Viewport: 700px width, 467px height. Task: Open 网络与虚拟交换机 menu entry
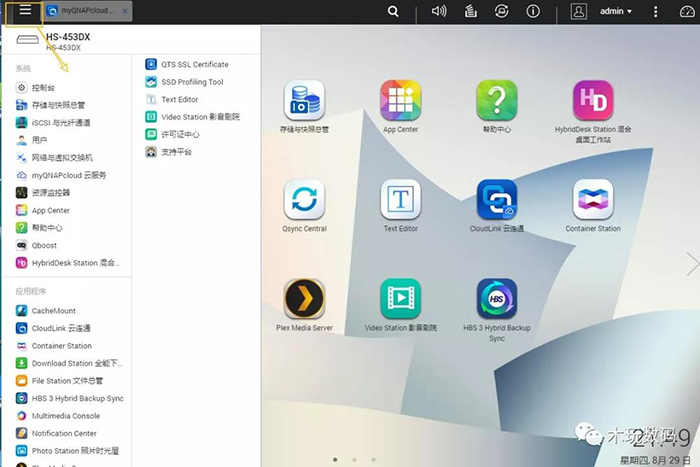(x=54, y=158)
